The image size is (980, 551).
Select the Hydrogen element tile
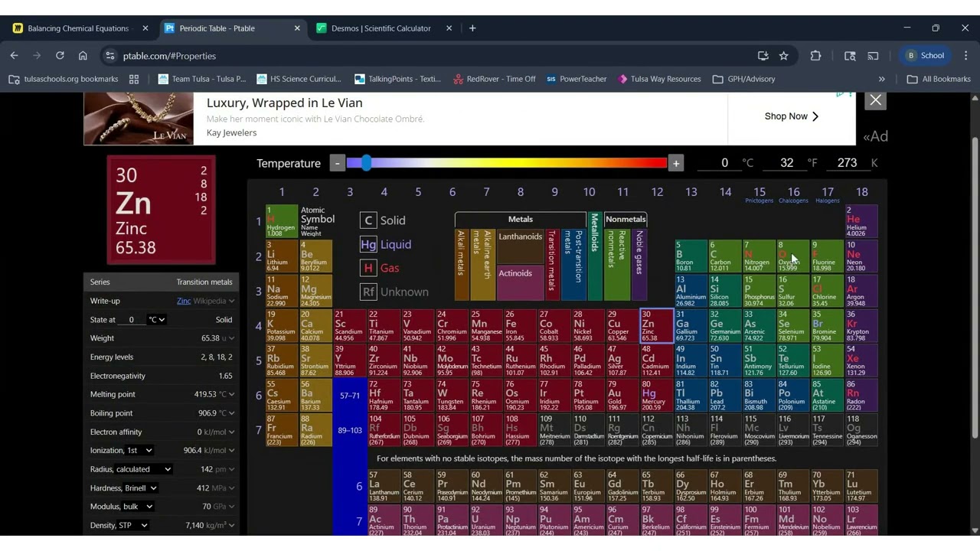281,221
